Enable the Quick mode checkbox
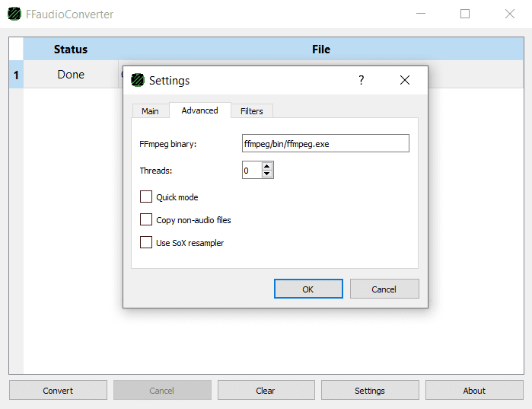532x409 pixels. (146, 197)
